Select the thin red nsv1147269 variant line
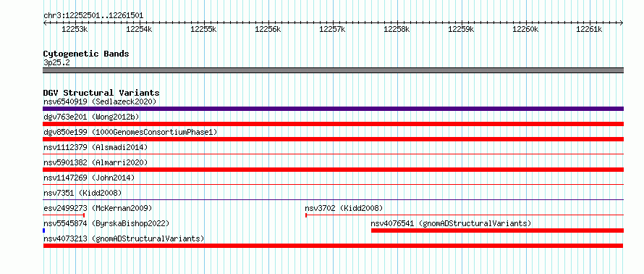 click(x=334, y=185)
